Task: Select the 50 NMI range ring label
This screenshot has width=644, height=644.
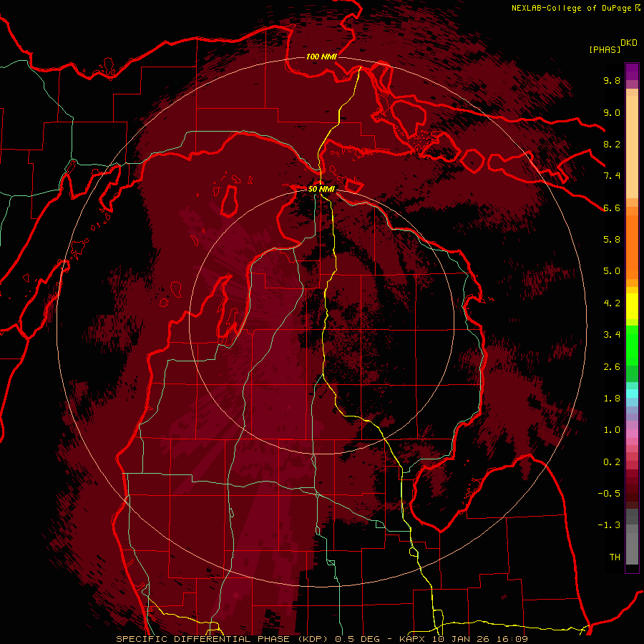Action: coord(321,189)
